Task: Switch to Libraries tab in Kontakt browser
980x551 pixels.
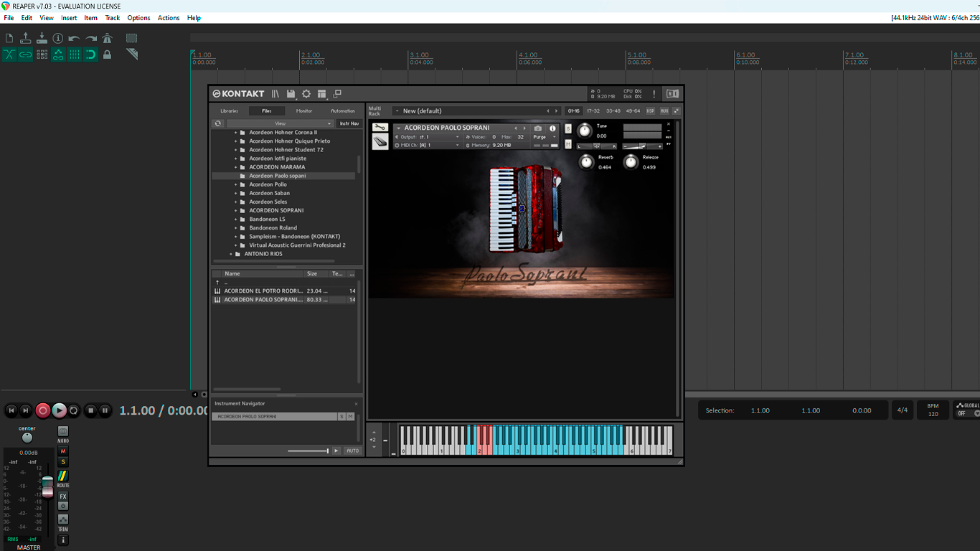Action: 230,111
